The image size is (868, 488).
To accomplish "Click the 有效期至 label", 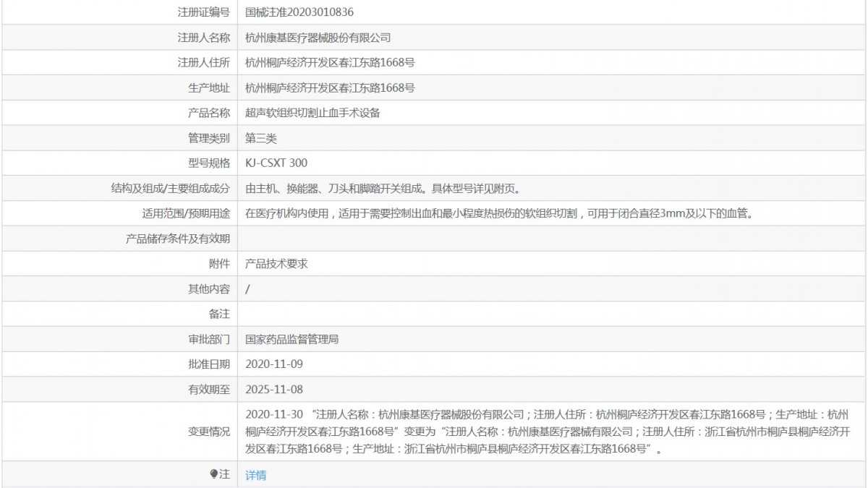I will 209,390.
